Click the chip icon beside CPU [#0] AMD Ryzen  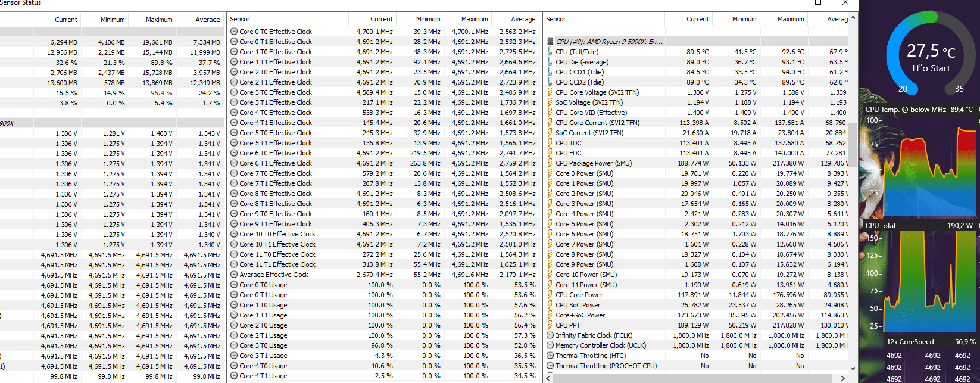(550, 42)
